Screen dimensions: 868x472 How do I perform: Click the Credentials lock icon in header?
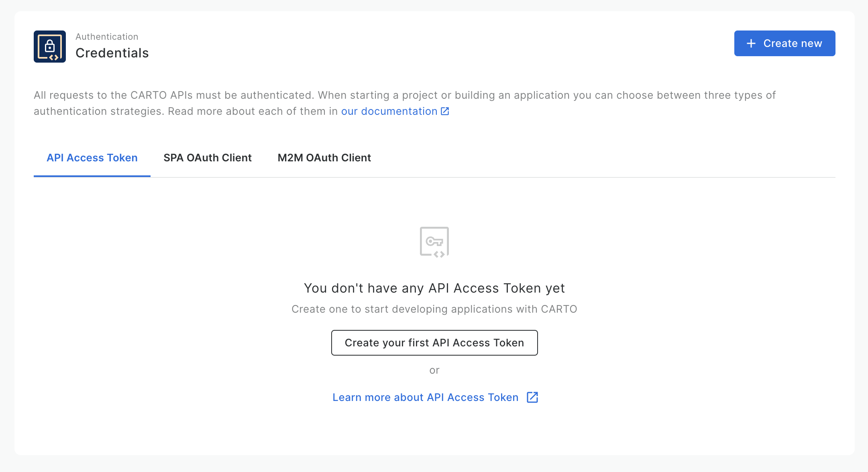tap(50, 47)
